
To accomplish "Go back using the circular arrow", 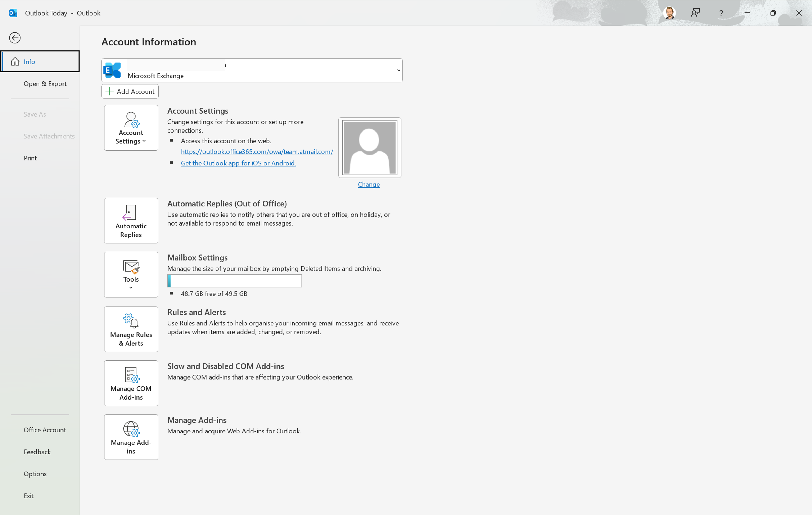I will tap(15, 38).
